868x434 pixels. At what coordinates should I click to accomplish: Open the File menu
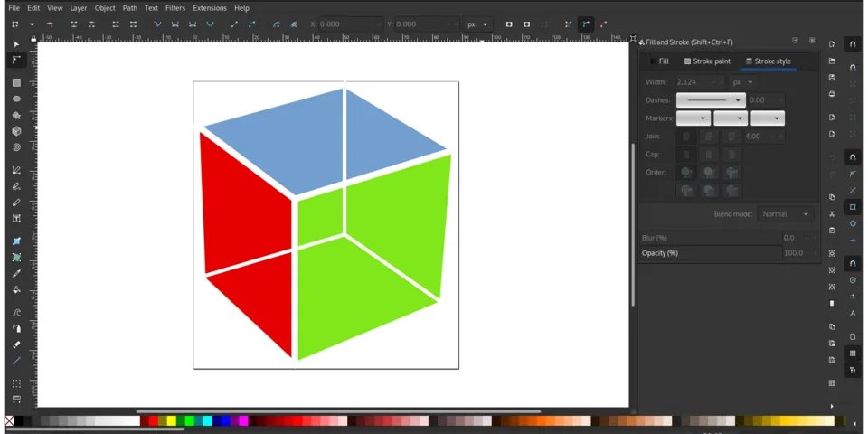pyautogui.click(x=14, y=8)
